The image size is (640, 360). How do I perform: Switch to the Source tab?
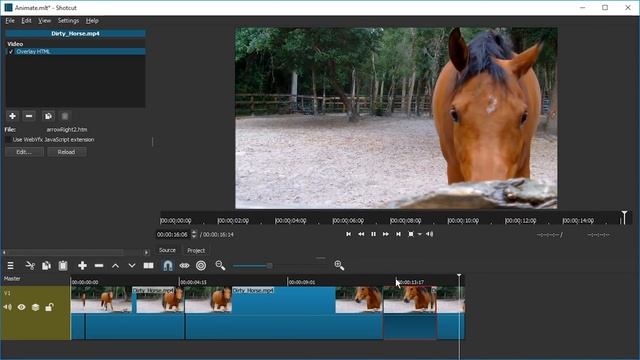point(167,250)
